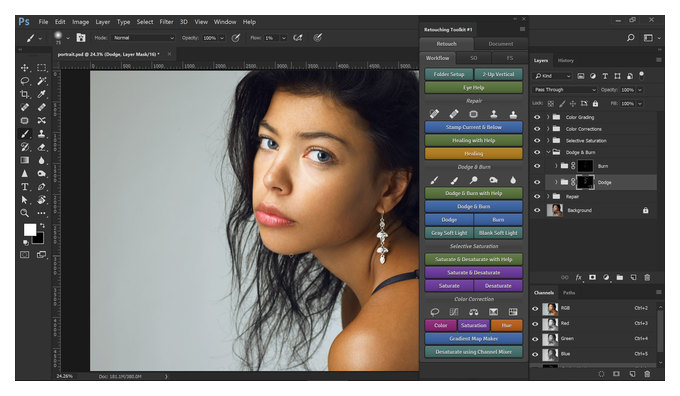Click the Gradient Map Maker button
The width and height of the screenshot is (680, 396).
click(x=474, y=338)
